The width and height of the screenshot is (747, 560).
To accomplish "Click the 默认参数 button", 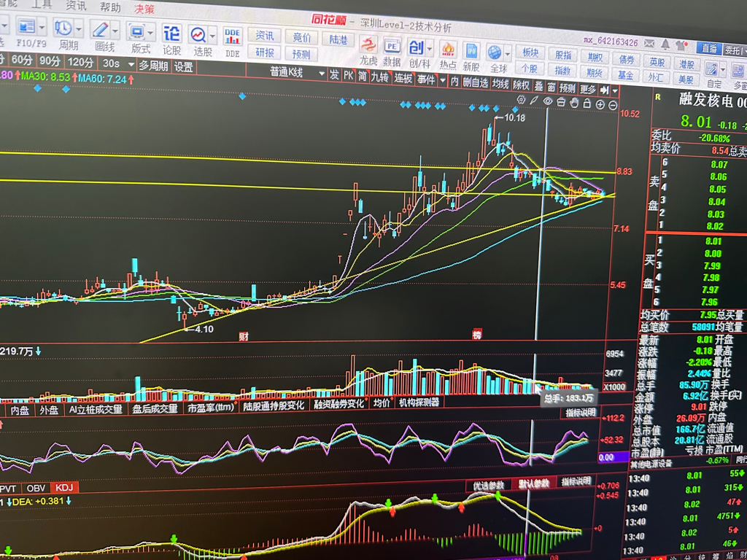I will click(533, 484).
